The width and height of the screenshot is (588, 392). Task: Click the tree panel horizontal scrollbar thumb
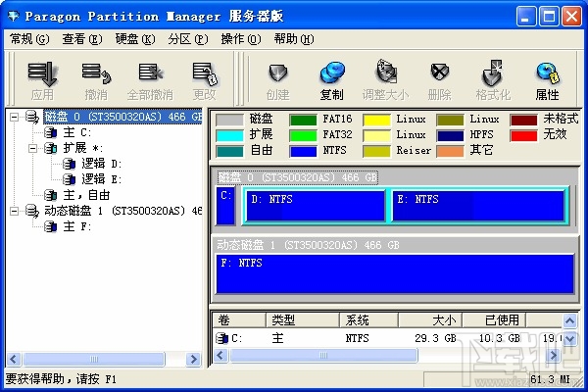(94, 360)
